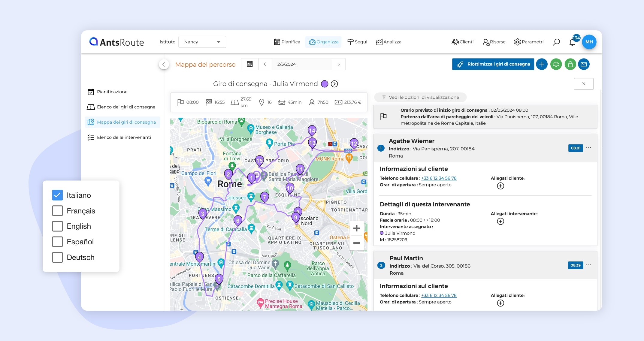Enable the English language checkbox
Screen dimensions: 644x341
[57, 226]
